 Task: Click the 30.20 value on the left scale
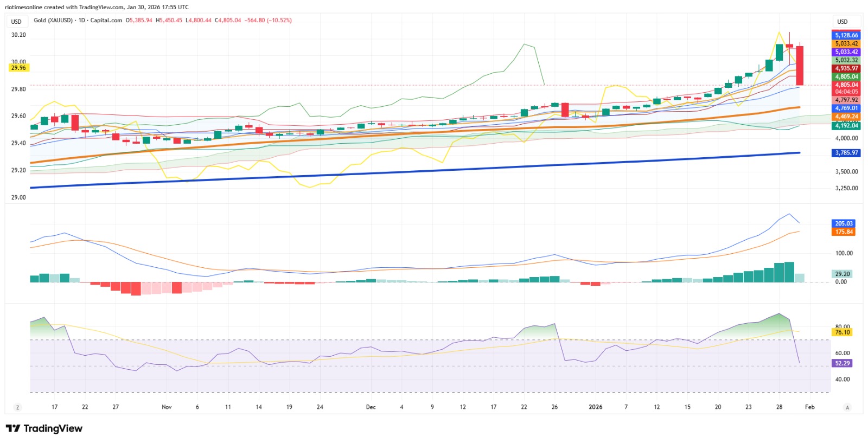18,35
